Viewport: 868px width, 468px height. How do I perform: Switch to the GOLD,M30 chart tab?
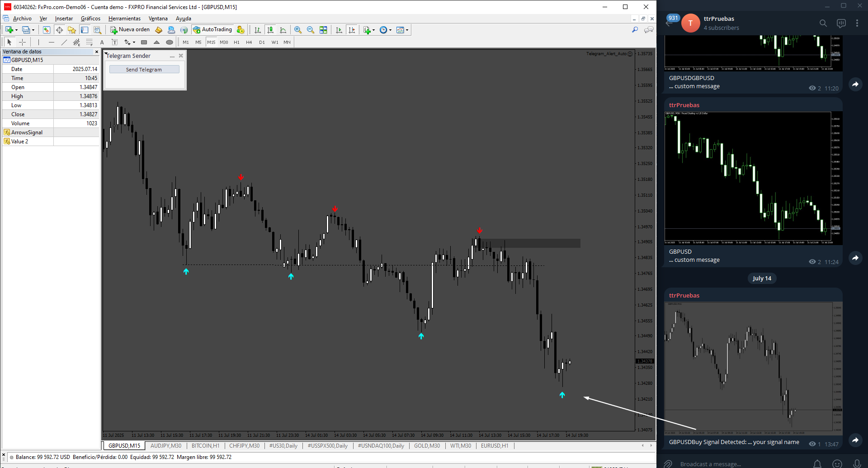point(427,446)
